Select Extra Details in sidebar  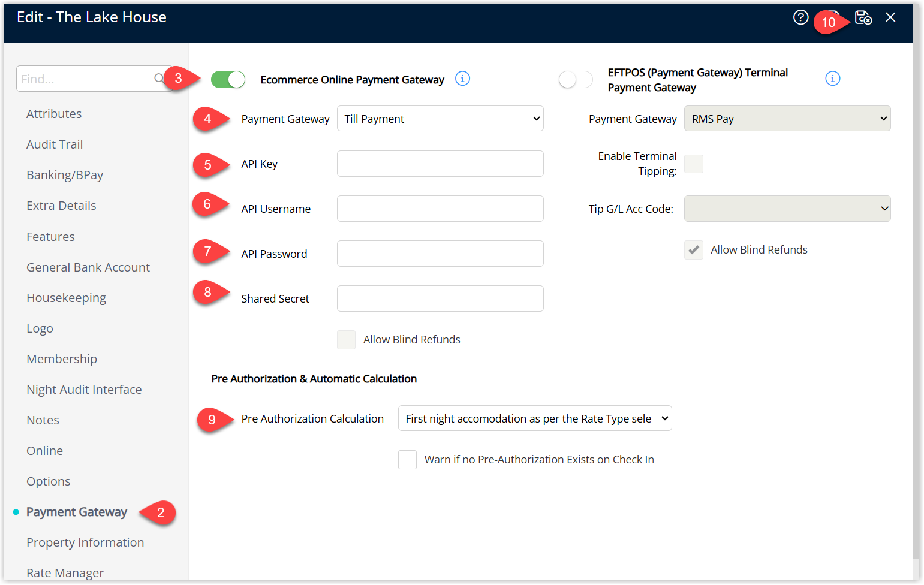(61, 206)
